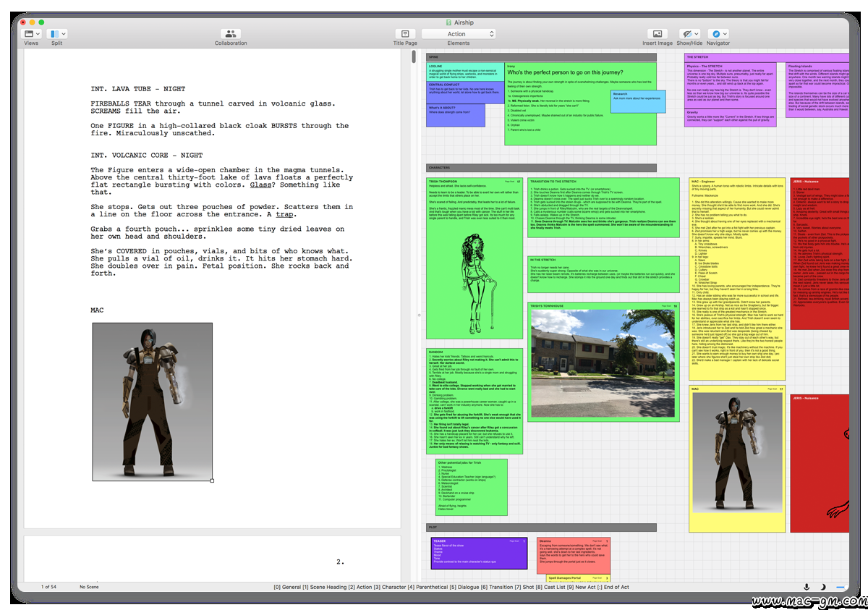
Task: Toggle night mode with the moon icon
Action: pyautogui.click(x=823, y=587)
